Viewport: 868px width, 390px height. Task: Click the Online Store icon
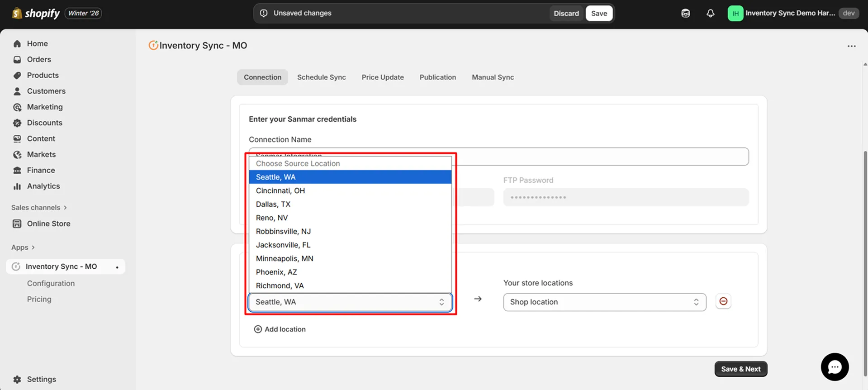[x=17, y=224]
